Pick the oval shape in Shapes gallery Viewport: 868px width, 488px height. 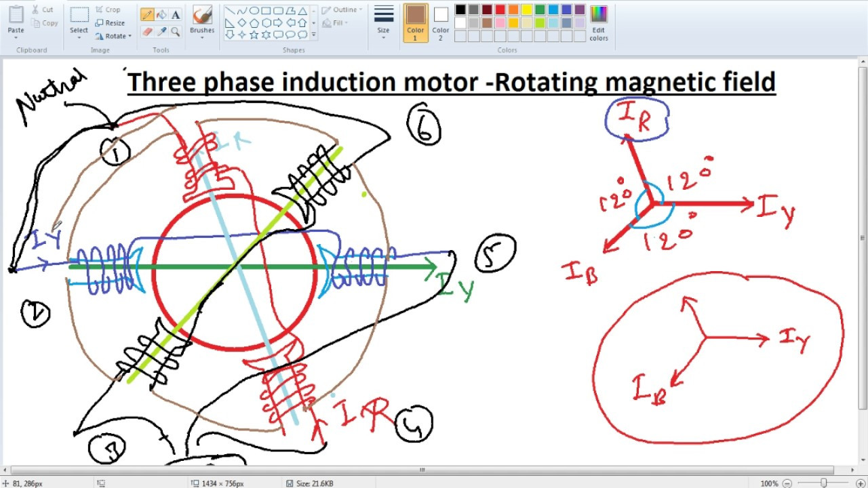point(254,11)
